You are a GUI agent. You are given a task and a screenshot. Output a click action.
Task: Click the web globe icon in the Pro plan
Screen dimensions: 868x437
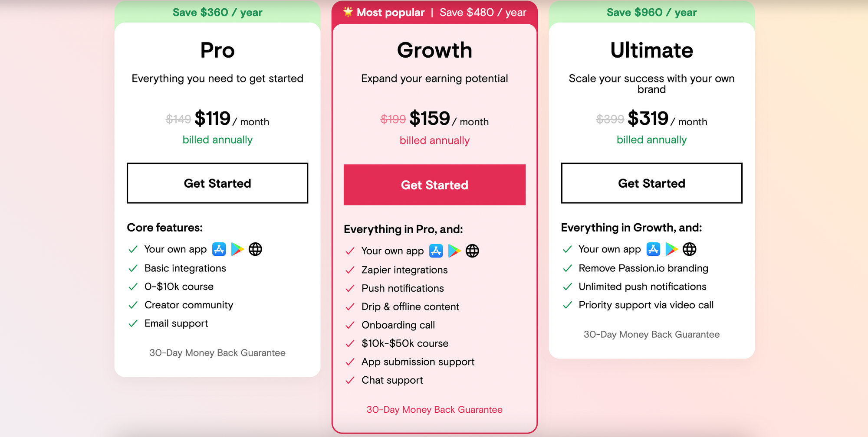[x=255, y=249]
